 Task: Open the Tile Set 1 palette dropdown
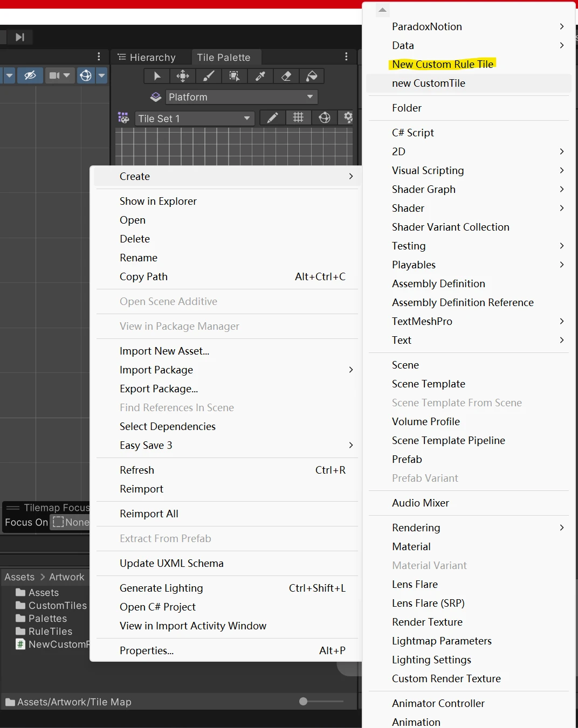194,119
